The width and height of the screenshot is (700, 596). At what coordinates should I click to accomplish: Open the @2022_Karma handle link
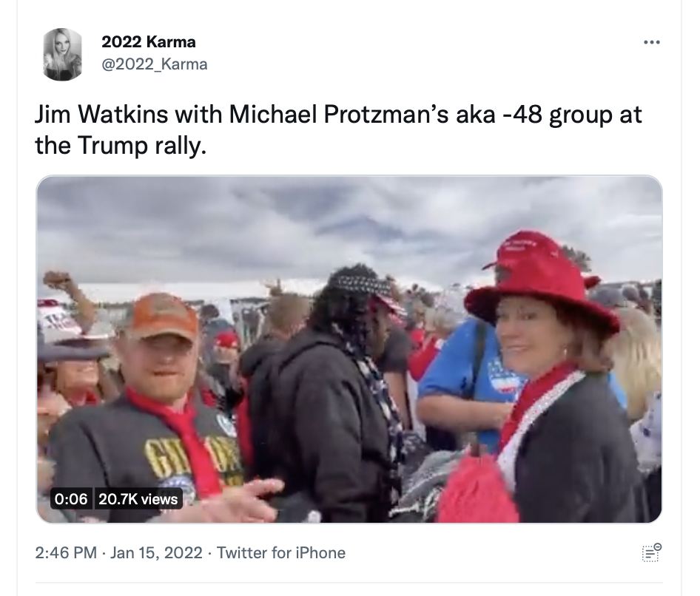[155, 64]
